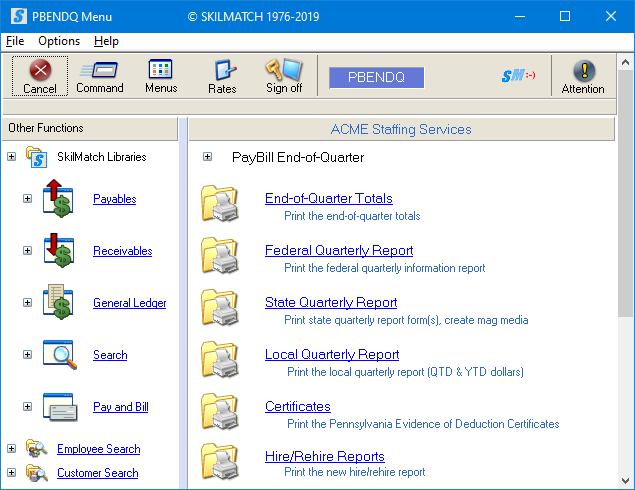The height and width of the screenshot is (490, 635).
Task: Open the Search link in sidebar
Action: click(110, 355)
